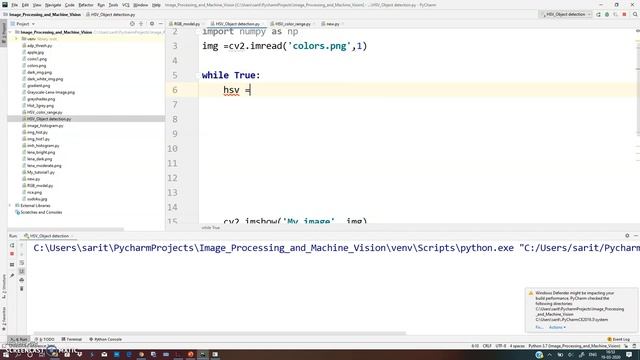
Task: Open the Help menu
Action: tap(156, 5)
